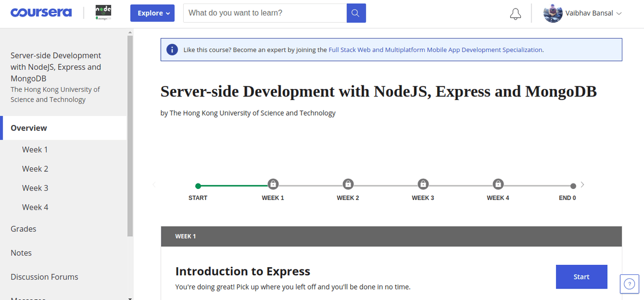Click WEEK 3 label on timeline
This screenshot has height=300, width=644.
coord(423,198)
